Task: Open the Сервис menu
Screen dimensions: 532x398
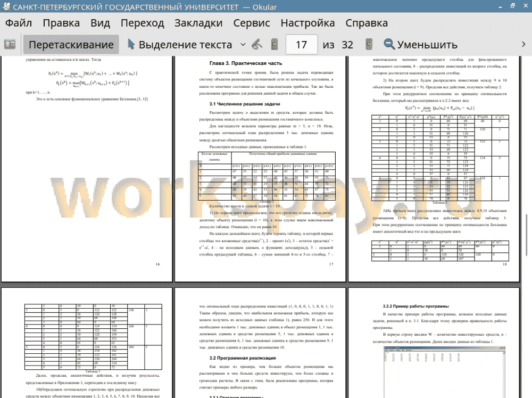Action: (x=252, y=23)
